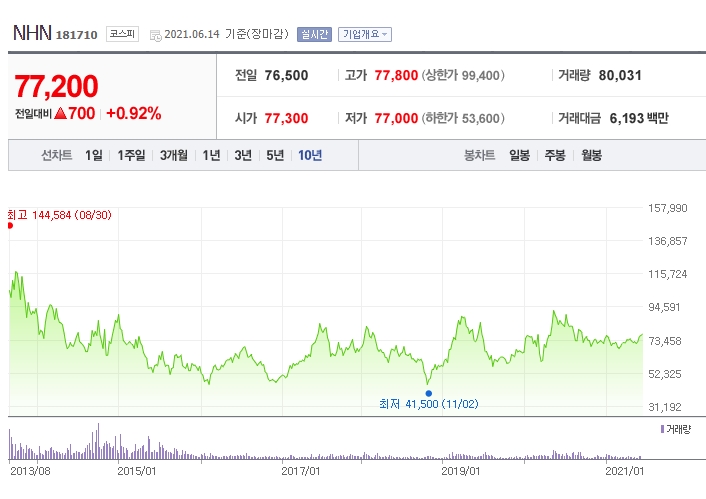Image resolution: width=706 pixels, height=499 pixels.
Task: Click the stock code 181710
Action: 77,35
